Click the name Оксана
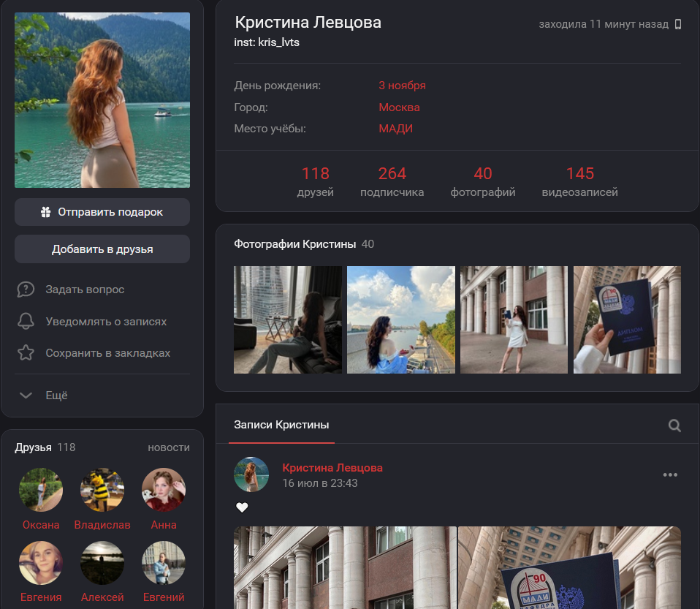 (x=41, y=525)
